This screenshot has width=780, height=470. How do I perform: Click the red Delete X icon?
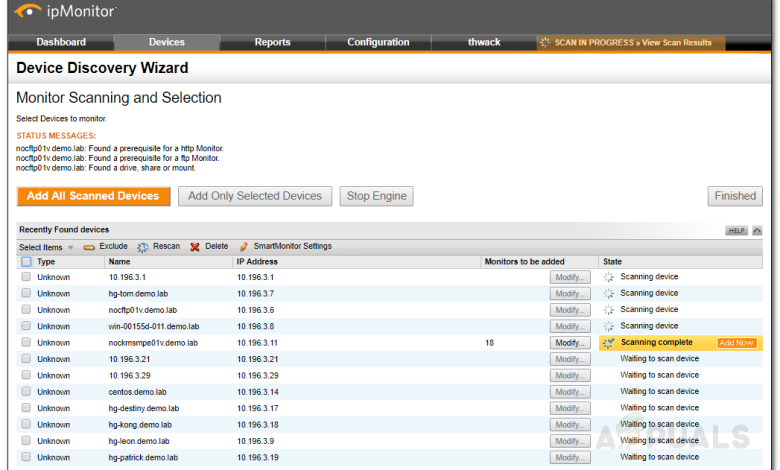[x=195, y=247]
